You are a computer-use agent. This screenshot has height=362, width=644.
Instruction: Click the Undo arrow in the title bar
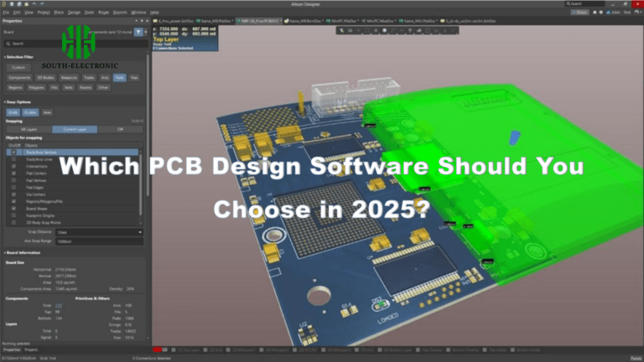[x=34, y=4]
